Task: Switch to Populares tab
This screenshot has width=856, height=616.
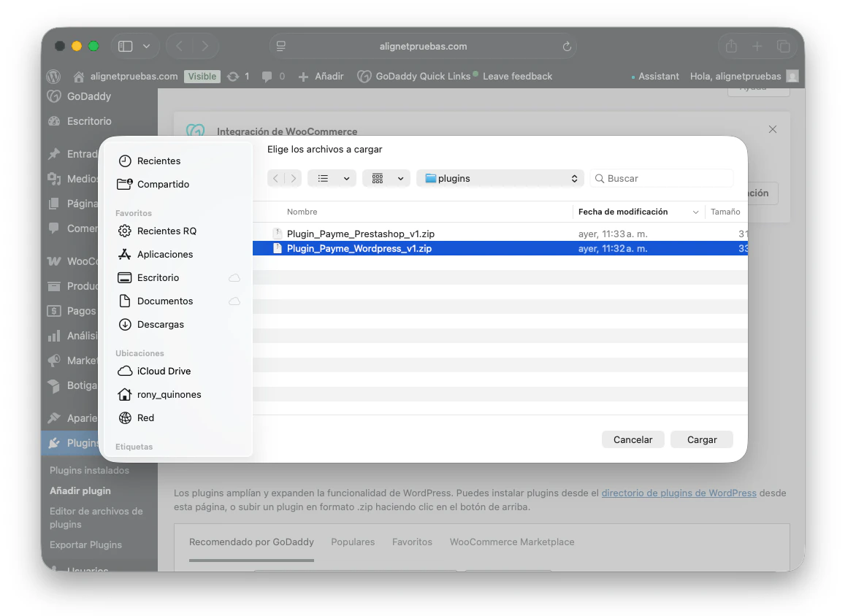Action: pyautogui.click(x=353, y=542)
